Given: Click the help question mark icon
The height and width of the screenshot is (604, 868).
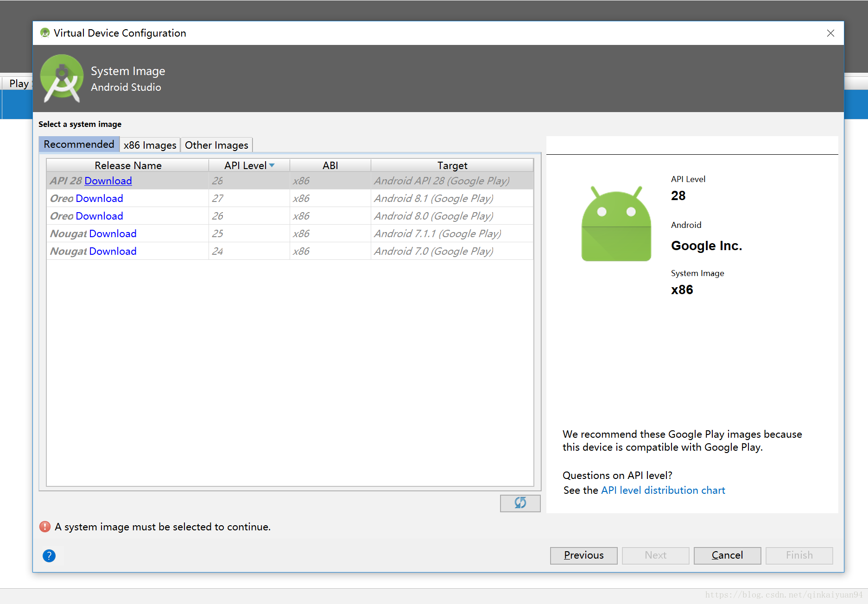Looking at the screenshot, I should [x=49, y=556].
